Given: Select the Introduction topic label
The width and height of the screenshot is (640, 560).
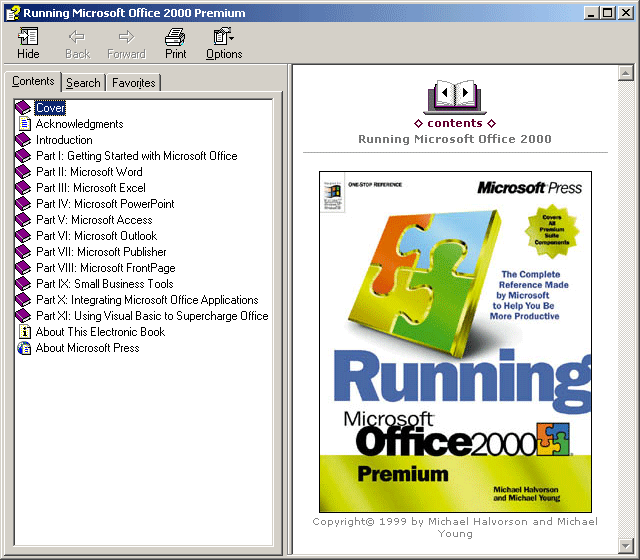Looking at the screenshot, I should [64, 140].
